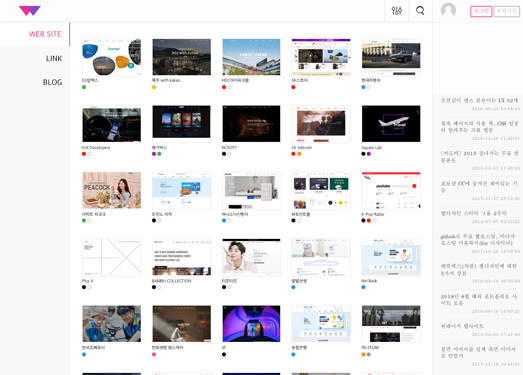523x375 pixels.
Task: Click the pink-outlined login button
Action: click(481, 11)
